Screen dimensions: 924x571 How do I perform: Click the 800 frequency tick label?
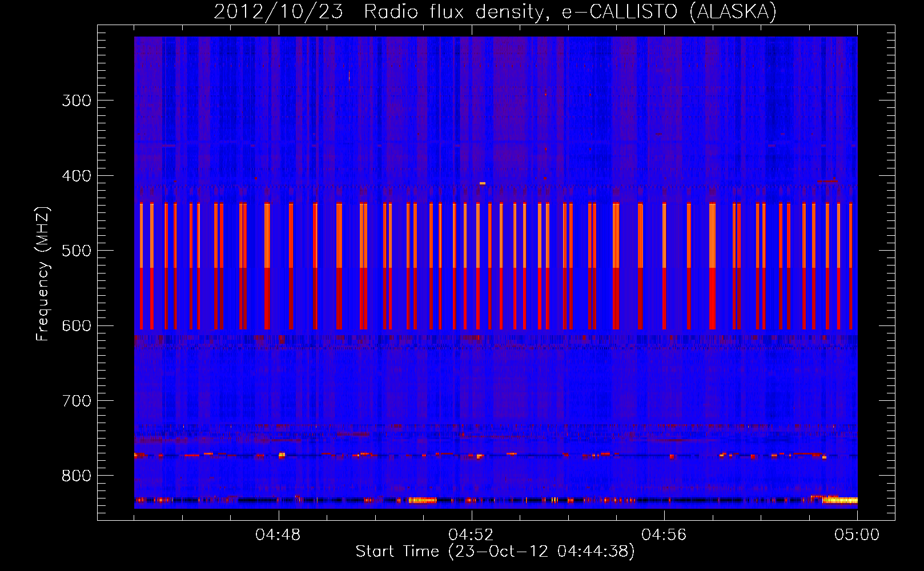(x=77, y=476)
